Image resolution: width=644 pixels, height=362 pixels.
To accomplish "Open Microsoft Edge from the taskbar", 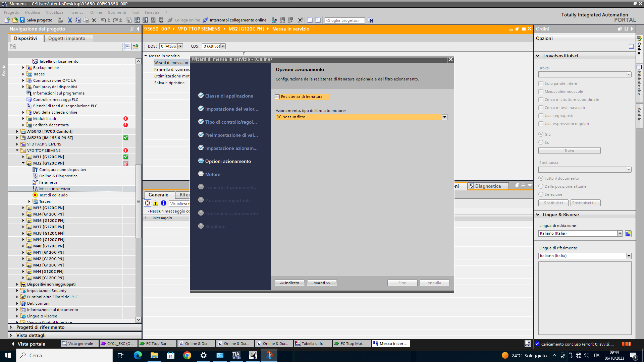I will pyautogui.click(x=138, y=355).
